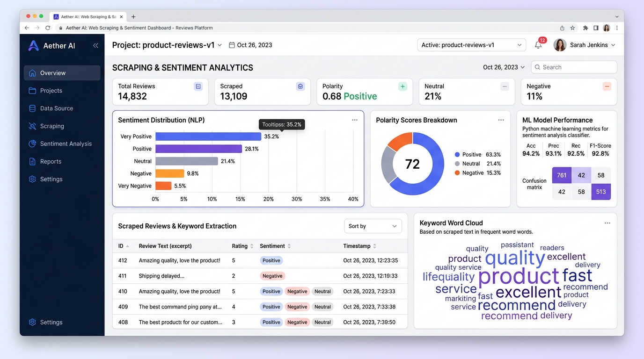This screenshot has height=359, width=644.
Task: Click the Negative card minus icon
Action: (x=607, y=86)
